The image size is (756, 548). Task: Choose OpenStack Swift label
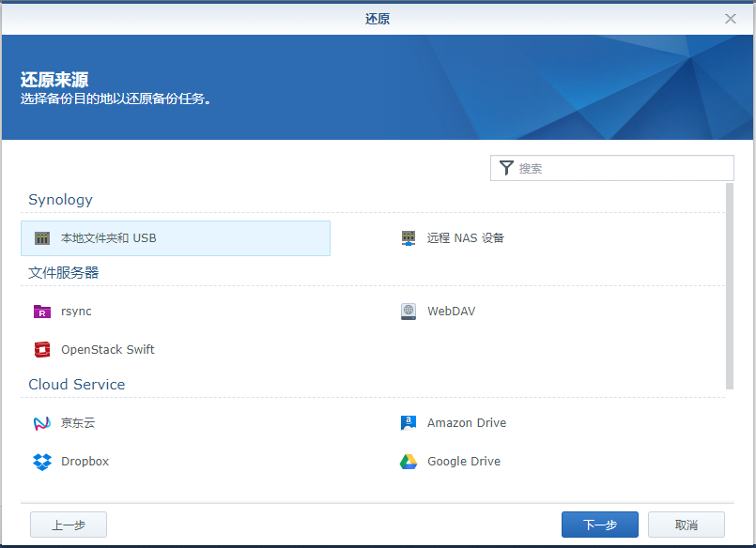pos(107,350)
